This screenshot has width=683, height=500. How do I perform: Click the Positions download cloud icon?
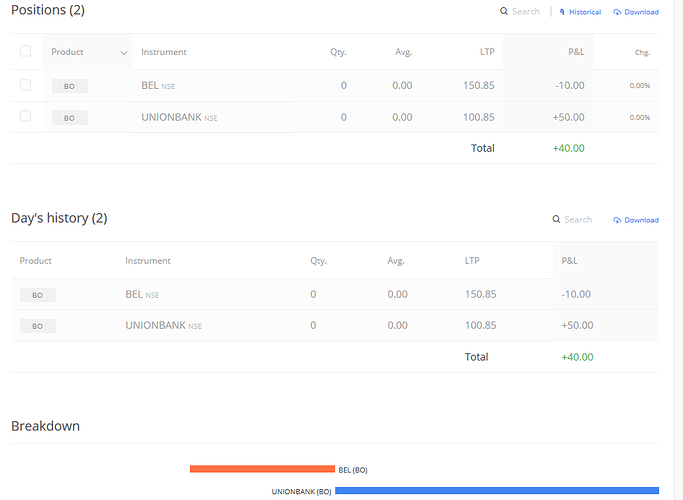(x=617, y=12)
